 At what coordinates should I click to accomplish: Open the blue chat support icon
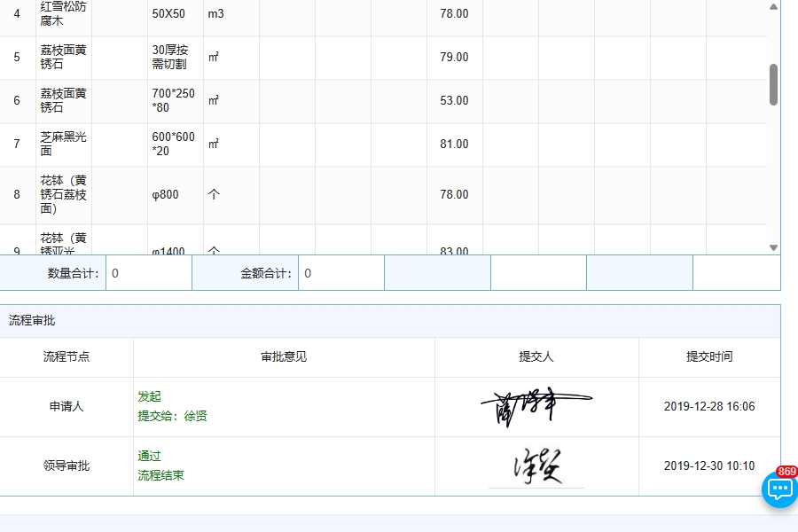pos(778,490)
